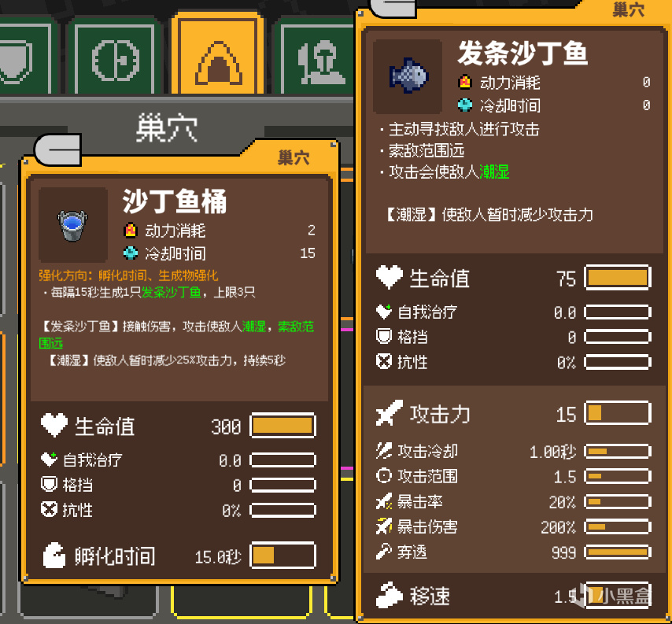This screenshot has width=672, height=624.
Task: Click the 暴击率 crit rate icon
Action: tap(383, 501)
